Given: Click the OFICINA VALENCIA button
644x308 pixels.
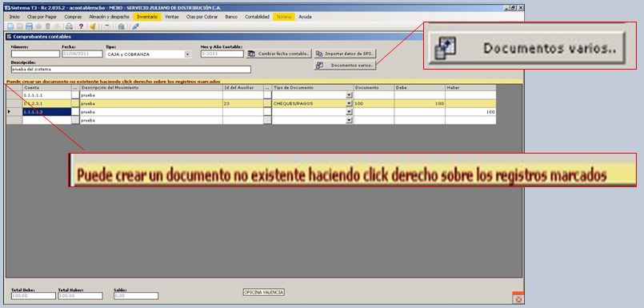Looking at the screenshot, I should point(264,292).
